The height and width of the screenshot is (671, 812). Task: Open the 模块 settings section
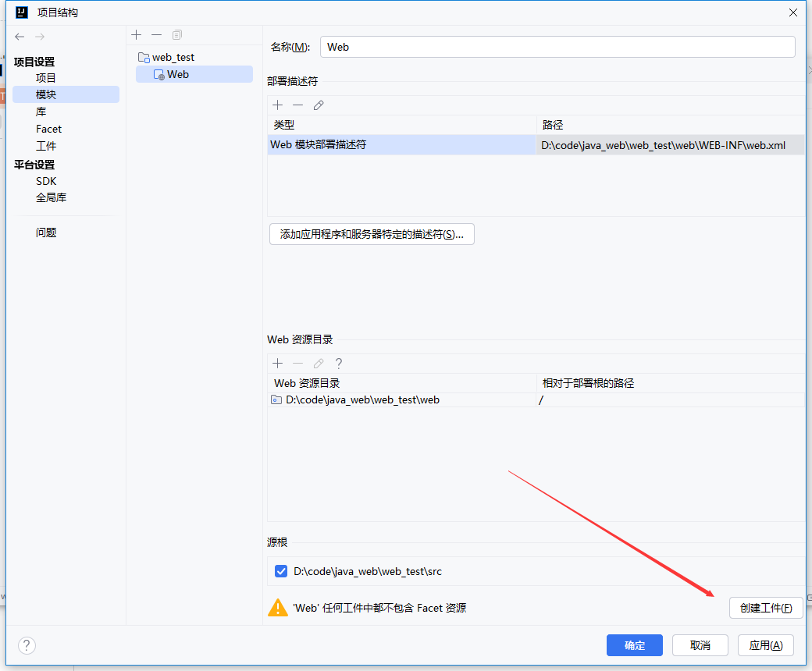tap(46, 94)
